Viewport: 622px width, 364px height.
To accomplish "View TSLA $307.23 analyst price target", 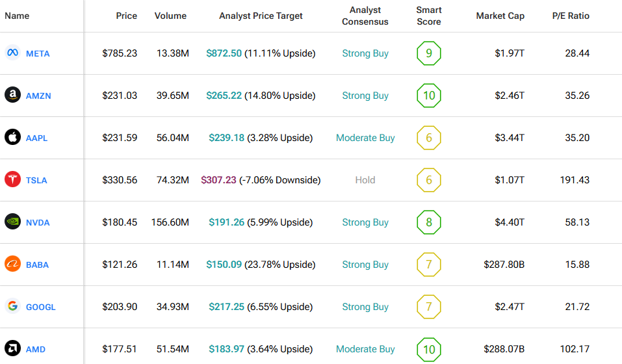I will click(x=218, y=180).
